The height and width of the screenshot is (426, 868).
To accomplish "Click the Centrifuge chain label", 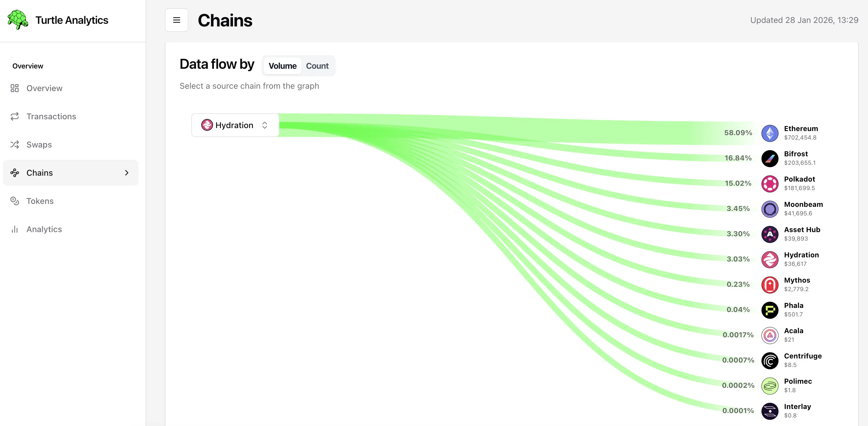I will tap(803, 356).
